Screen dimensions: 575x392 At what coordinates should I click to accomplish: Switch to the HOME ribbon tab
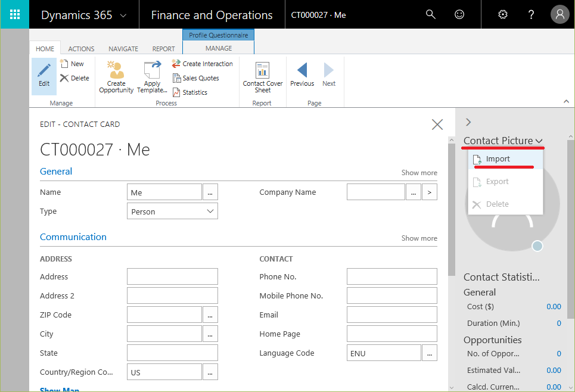[x=45, y=49]
